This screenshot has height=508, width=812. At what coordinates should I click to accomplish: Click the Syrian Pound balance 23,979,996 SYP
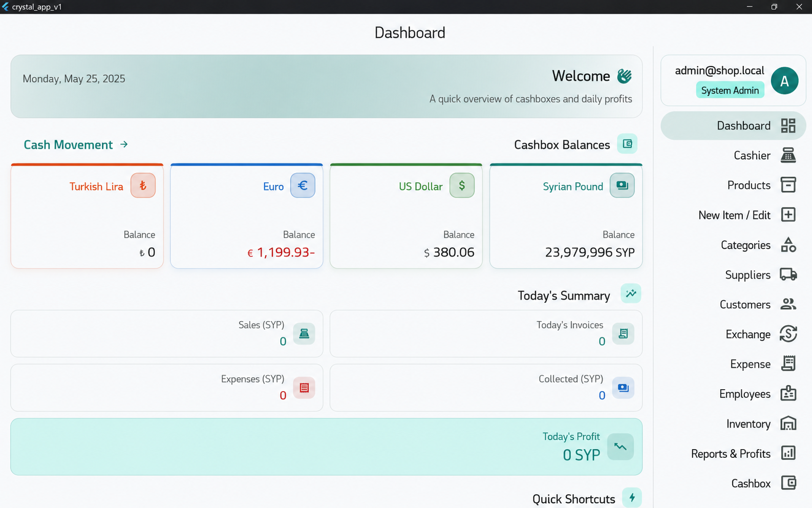click(x=590, y=252)
